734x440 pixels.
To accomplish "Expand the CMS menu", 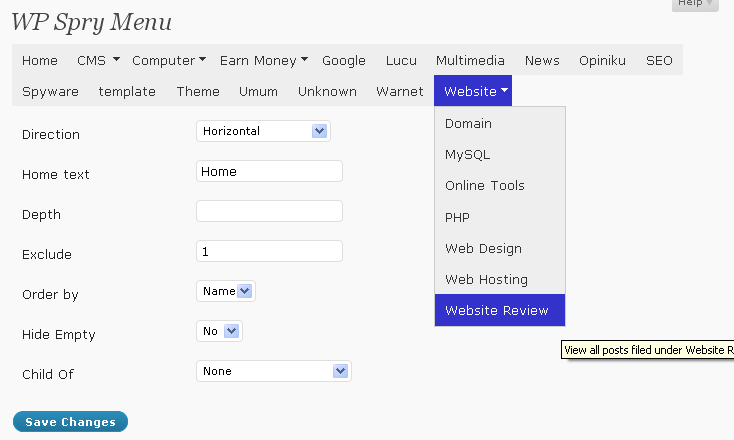I will [x=98, y=60].
